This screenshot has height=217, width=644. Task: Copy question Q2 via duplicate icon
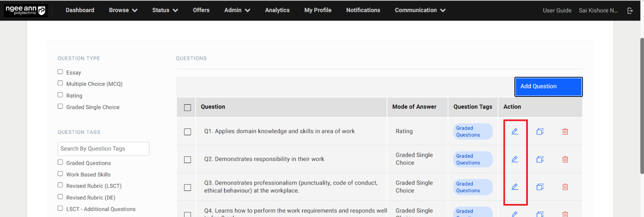[540, 159]
